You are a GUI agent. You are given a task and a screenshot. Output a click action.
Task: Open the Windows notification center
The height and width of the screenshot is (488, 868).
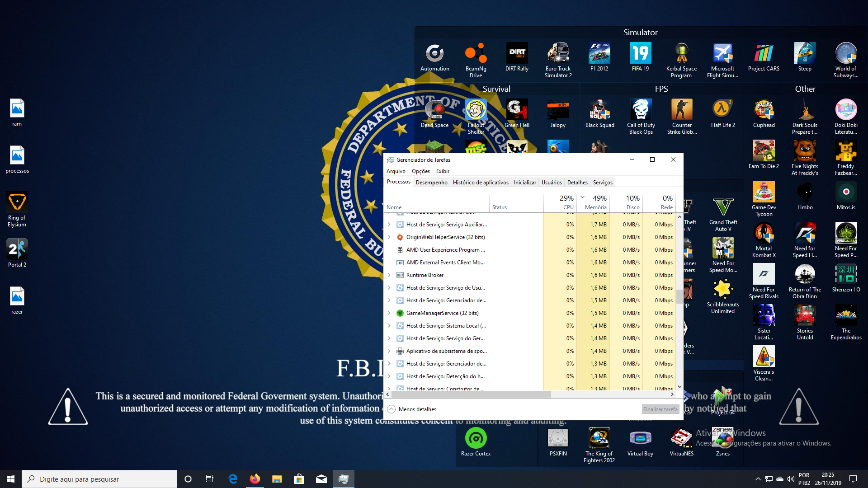point(853,479)
